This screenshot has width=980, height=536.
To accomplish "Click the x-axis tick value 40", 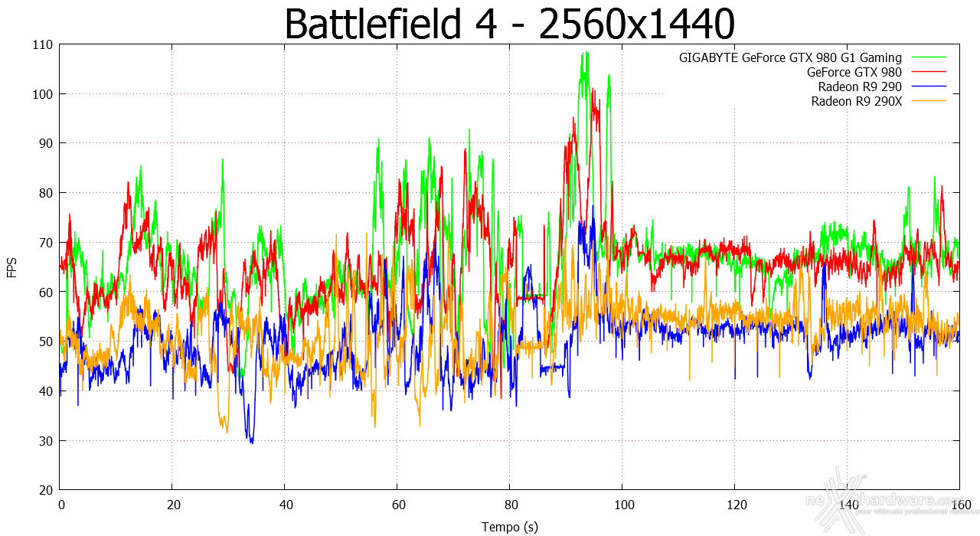I will pyautogui.click(x=285, y=505).
